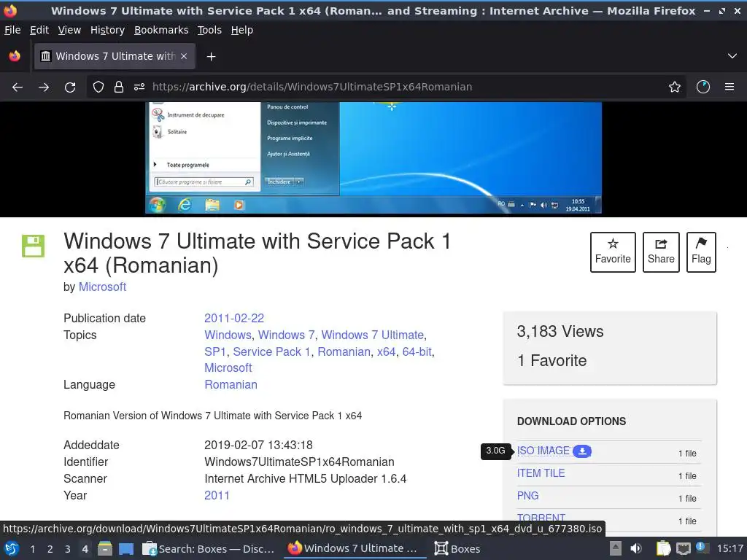Select the Identifier value Windows7UltimateSP1x64Romanian
The height and width of the screenshot is (560, 747).
tap(299, 462)
